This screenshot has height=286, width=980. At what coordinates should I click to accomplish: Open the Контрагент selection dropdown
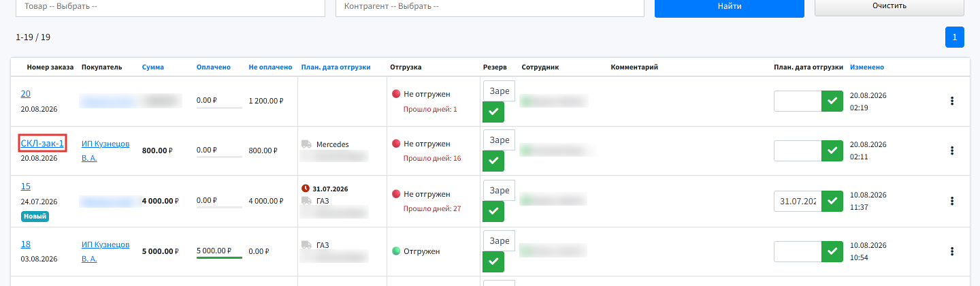coord(490,7)
